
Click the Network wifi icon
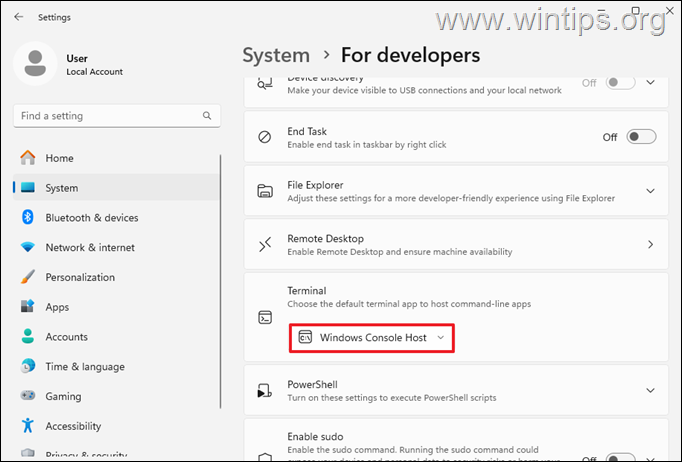[28, 247]
